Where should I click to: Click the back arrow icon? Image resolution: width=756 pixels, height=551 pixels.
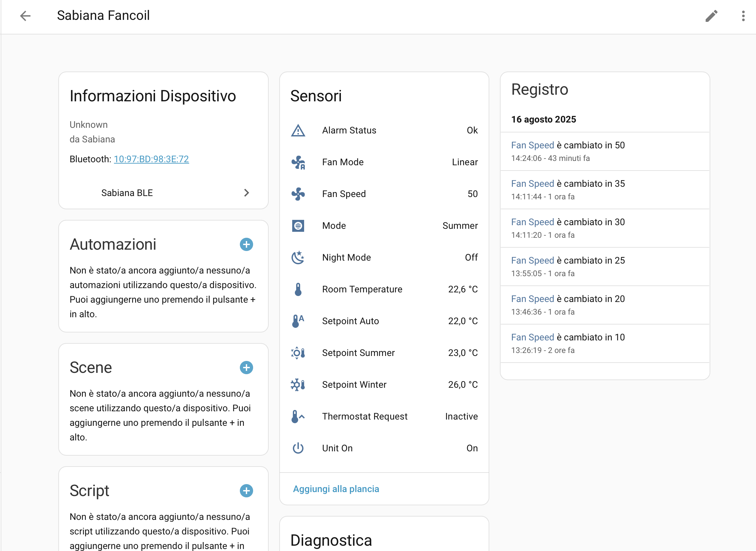[25, 16]
